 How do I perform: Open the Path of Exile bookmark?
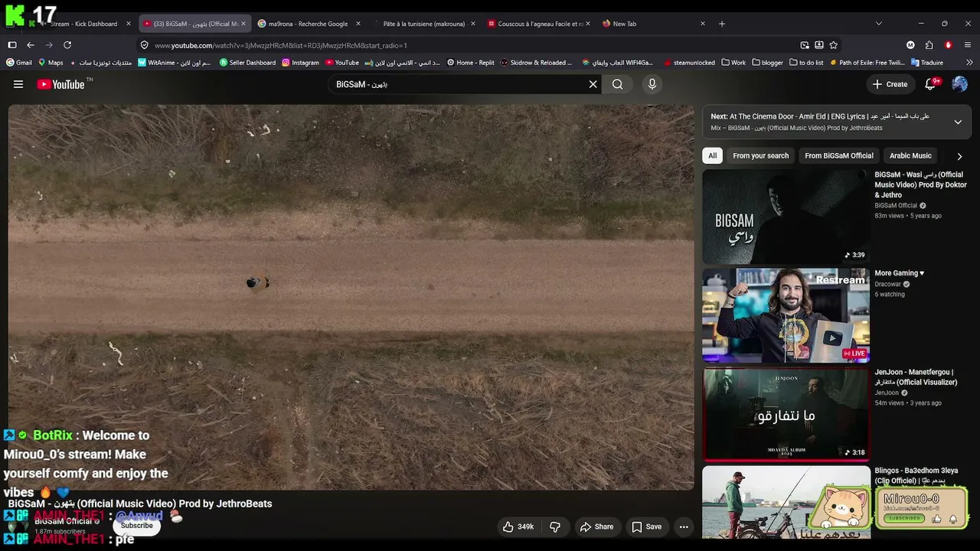coord(867,63)
